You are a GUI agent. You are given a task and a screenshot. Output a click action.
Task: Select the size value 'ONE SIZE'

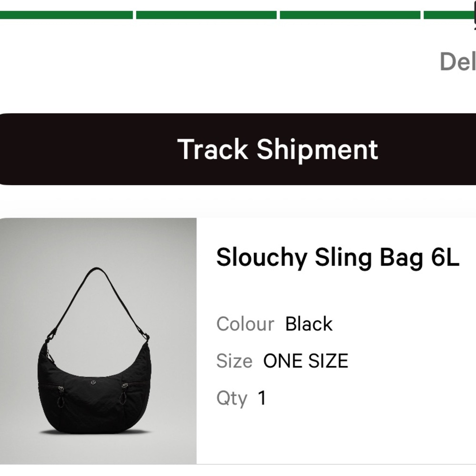tap(307, 361)
